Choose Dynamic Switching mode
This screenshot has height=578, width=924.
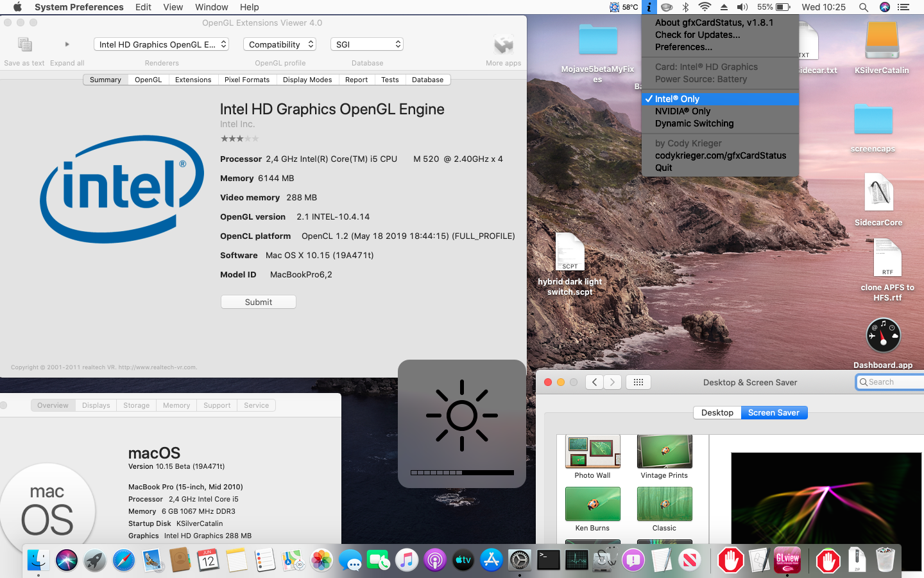(x=720, y=123)
